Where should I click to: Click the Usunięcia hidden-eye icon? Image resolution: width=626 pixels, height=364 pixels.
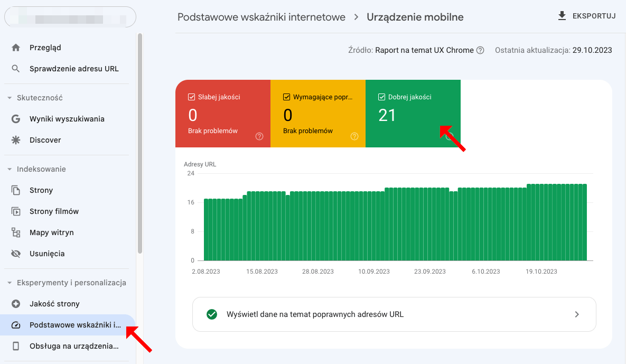(x=16, y=253)
